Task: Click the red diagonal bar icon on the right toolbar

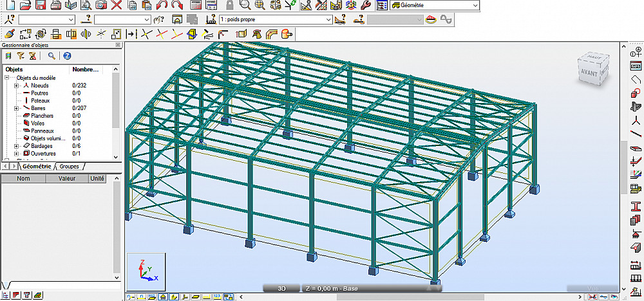Action: pyautogui.click(x=636, y=134)
